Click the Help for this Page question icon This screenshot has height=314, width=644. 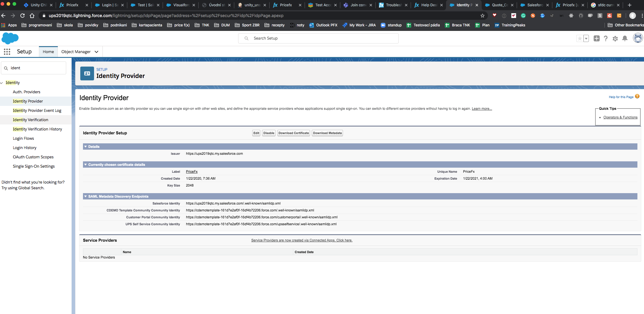coord(637,96)
